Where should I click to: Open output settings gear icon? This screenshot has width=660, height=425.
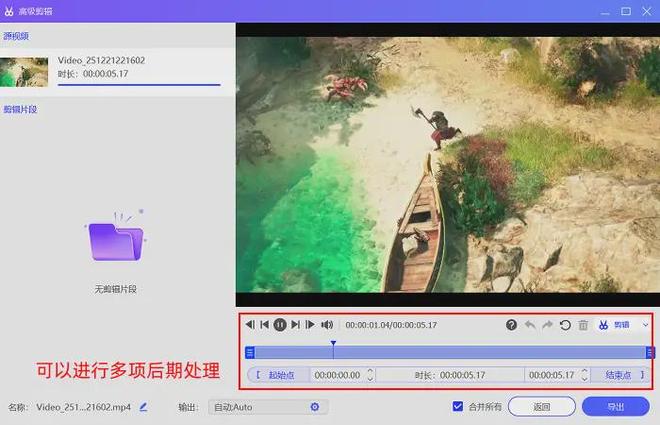point(314,407)
